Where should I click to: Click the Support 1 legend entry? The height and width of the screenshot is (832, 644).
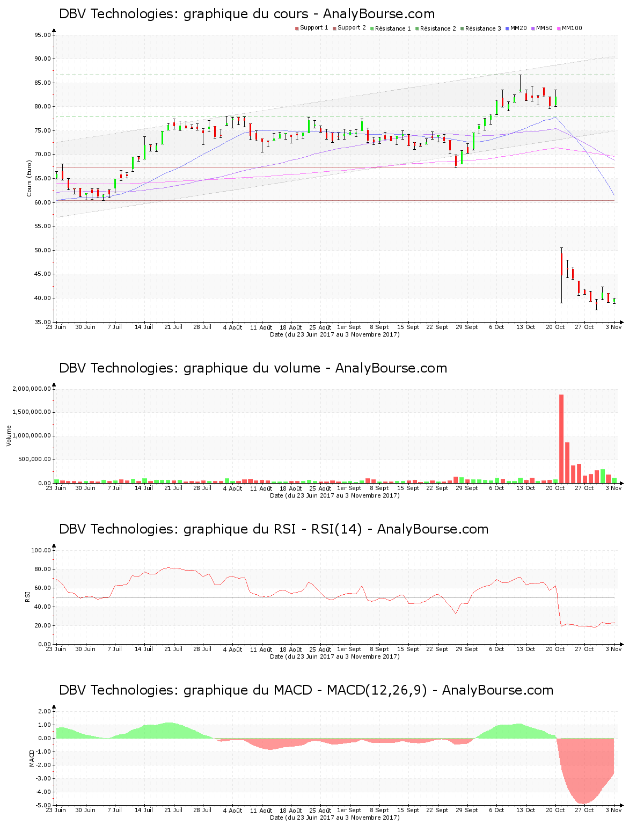[311, 28]
